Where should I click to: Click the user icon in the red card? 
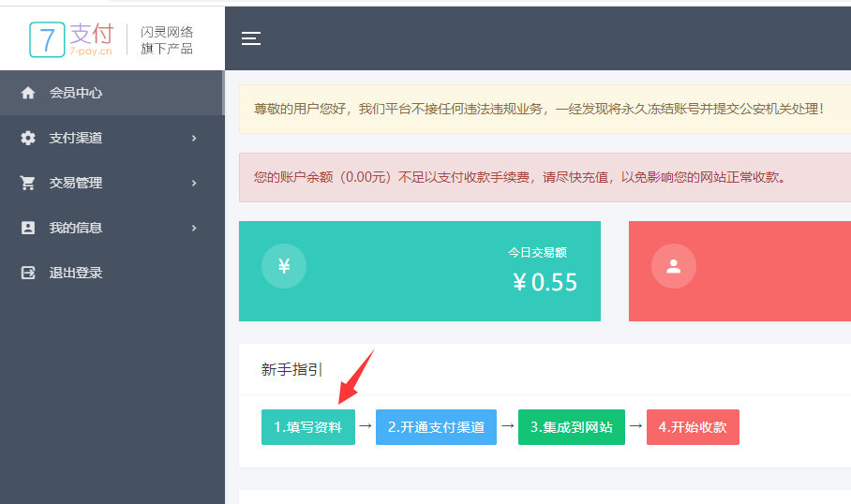pos(673,266)
